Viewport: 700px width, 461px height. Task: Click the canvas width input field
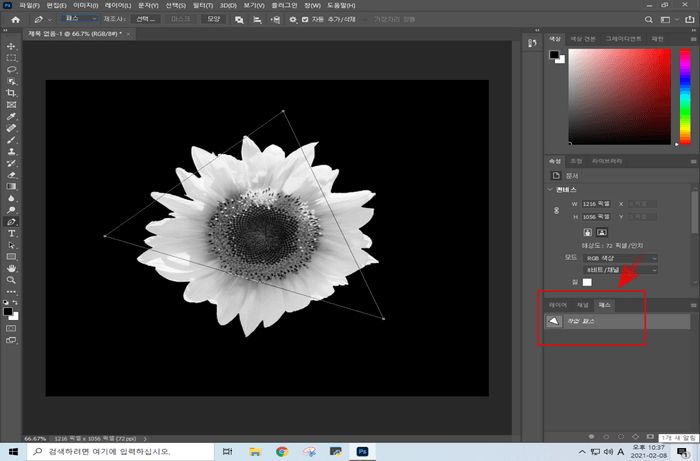point(594,203)
